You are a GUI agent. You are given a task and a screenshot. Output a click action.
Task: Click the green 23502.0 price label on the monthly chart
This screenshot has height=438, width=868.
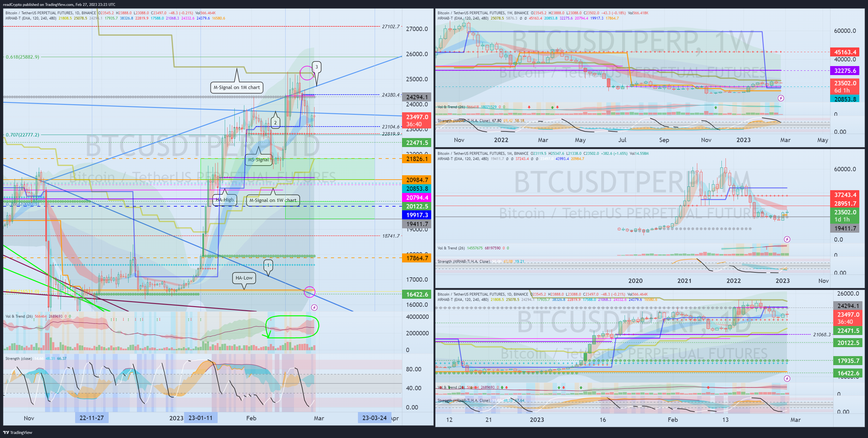pyautogui.click(x=845, y=216)
